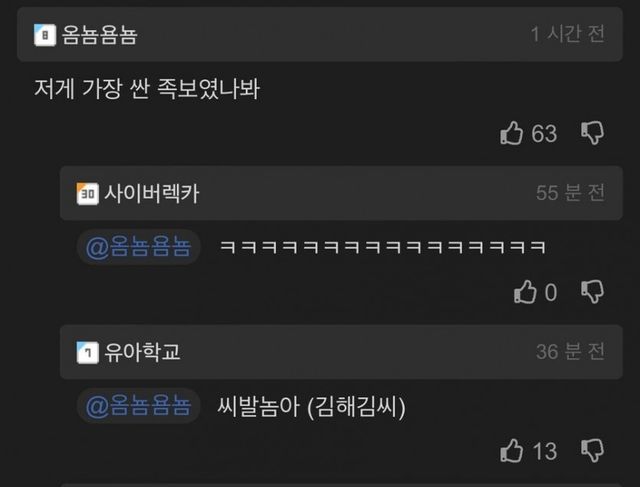Dislike 유아학교's reply
The height and width of the screenshot is (487, 640).
click(593, 450)
